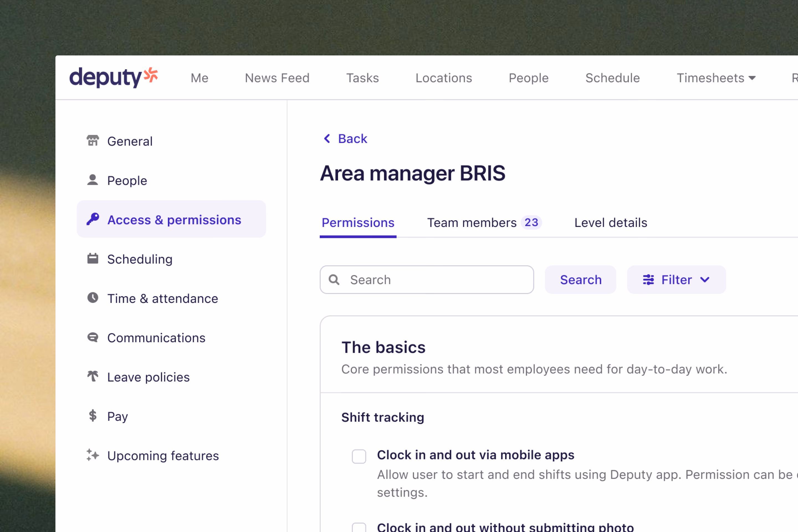Click into the Search permissions field
Viewport: 798px width, 532px height.
[438, 280]
